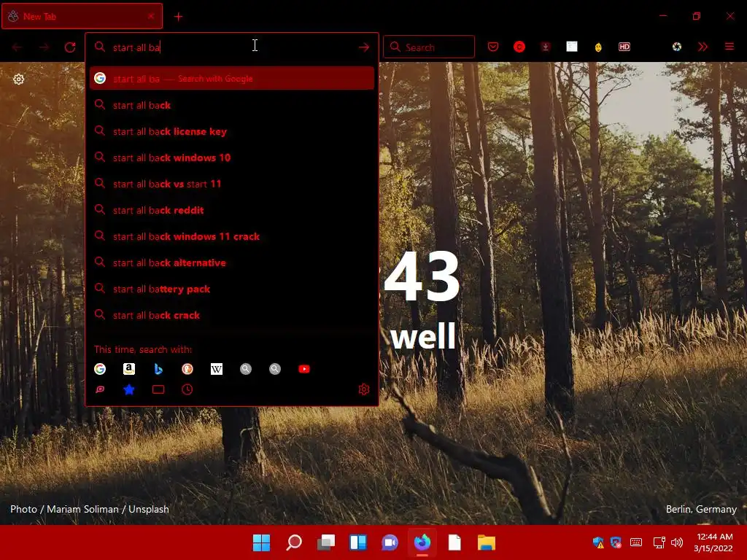Choose suggestion 'start all back'
747x560 pixels.
tap(231, 105)
